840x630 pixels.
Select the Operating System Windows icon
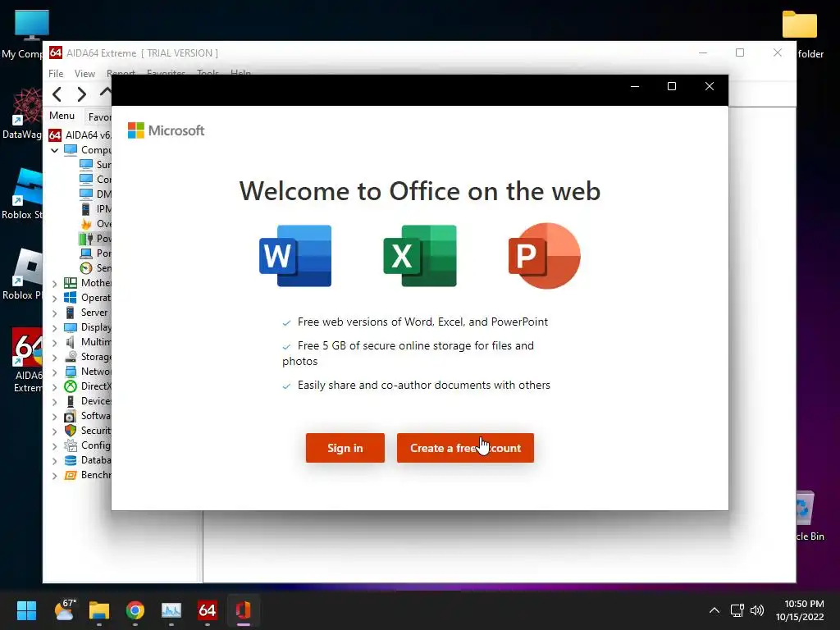71,297
